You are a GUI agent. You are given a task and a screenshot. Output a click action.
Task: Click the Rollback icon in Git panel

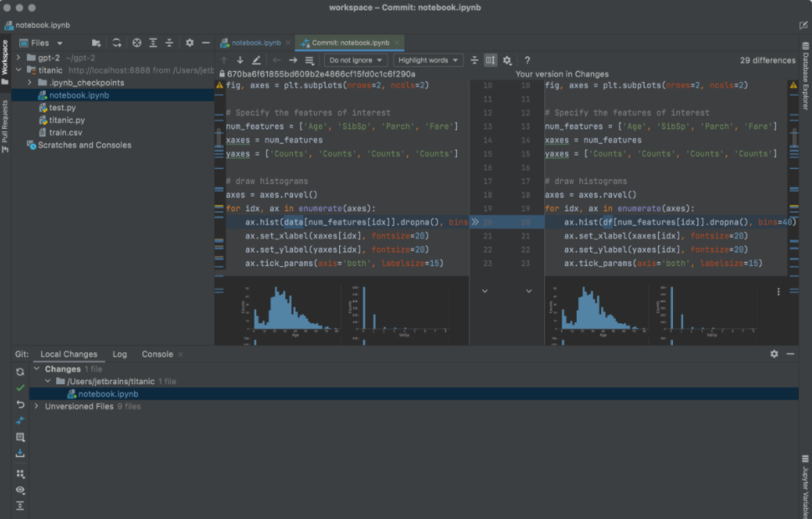click(x=20, y=404)
